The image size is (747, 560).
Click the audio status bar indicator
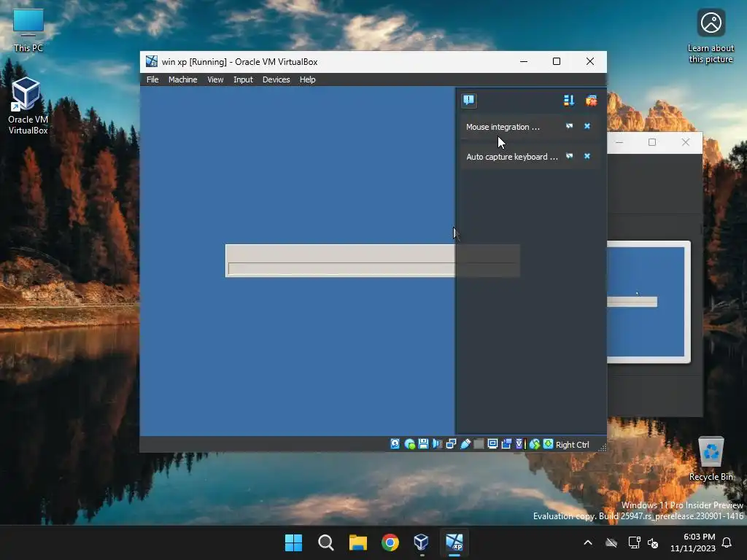tap(437, 444)
